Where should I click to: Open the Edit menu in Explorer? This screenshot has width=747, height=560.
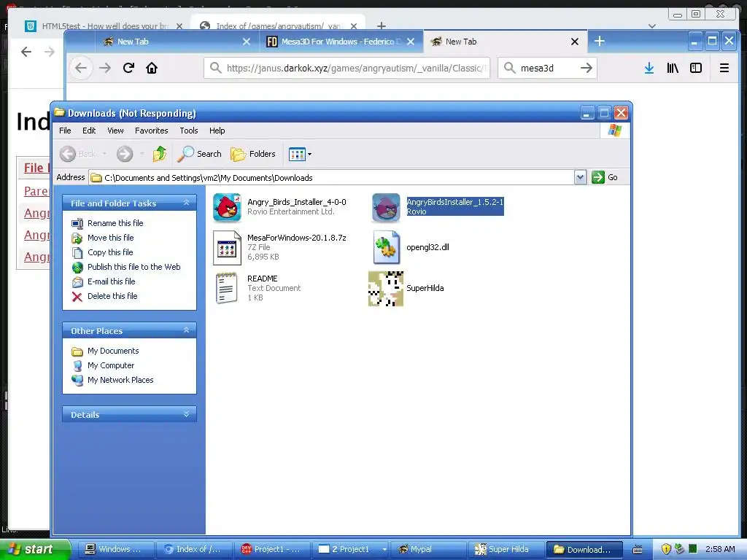tap(88, 131)
